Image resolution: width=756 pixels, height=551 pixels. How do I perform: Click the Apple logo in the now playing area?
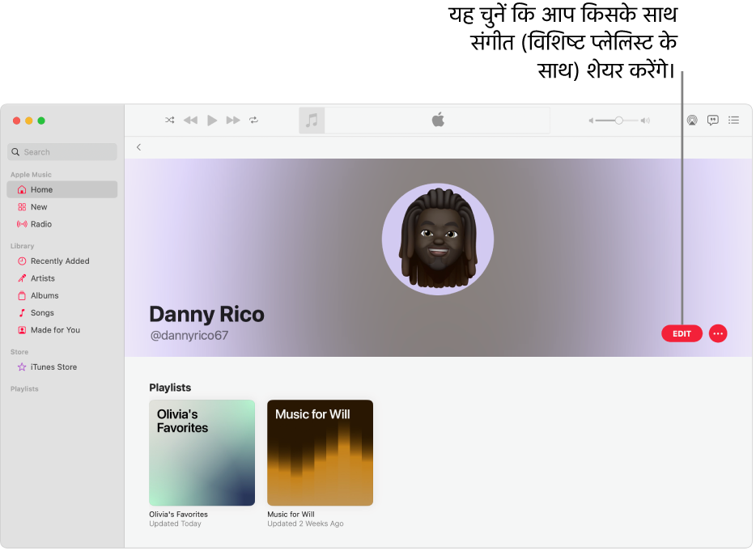tap(438, 120)
